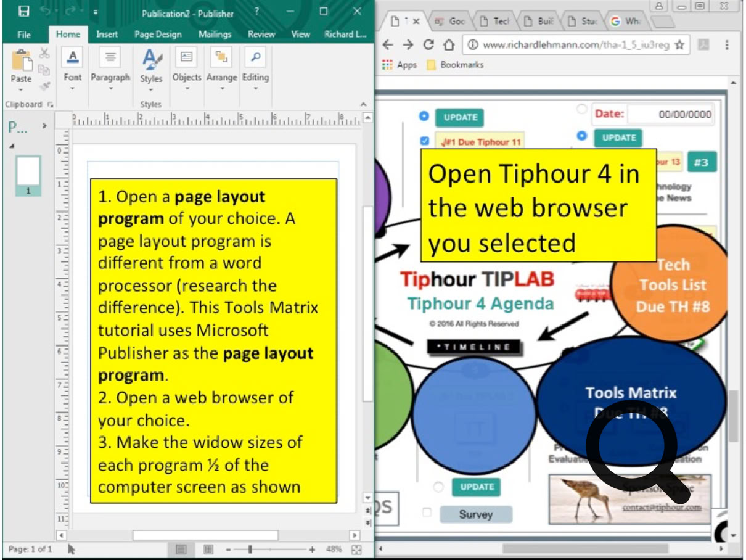
Task: Open the Page Design tab
Action: 158,35
